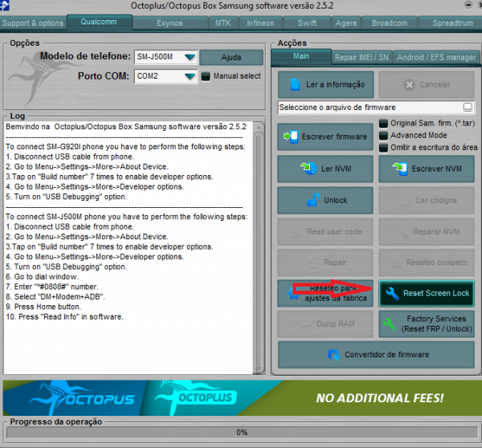The image size is (482, 448).
Task: Open the Spreadtrum tab
Action: tap(451, 23)
